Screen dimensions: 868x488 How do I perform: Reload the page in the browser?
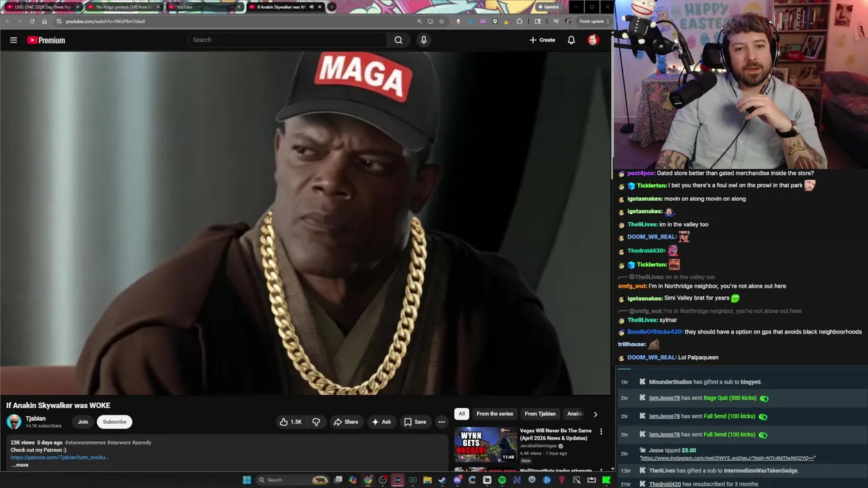click(x=32, y=21)
